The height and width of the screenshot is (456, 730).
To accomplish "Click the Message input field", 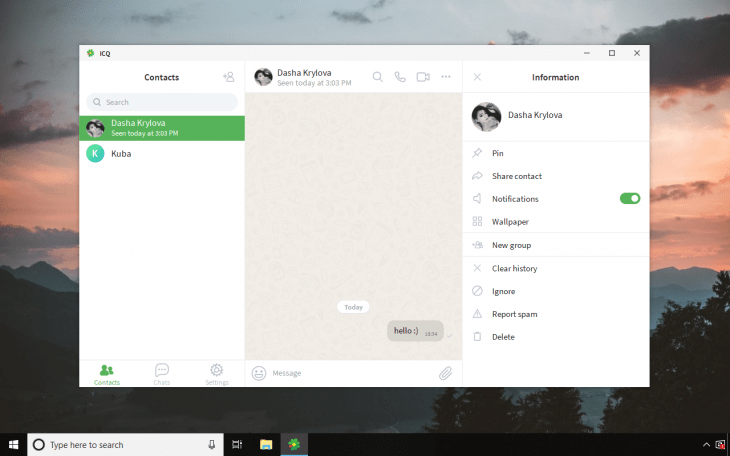I will pyautogui.click(x=351, y=373).
